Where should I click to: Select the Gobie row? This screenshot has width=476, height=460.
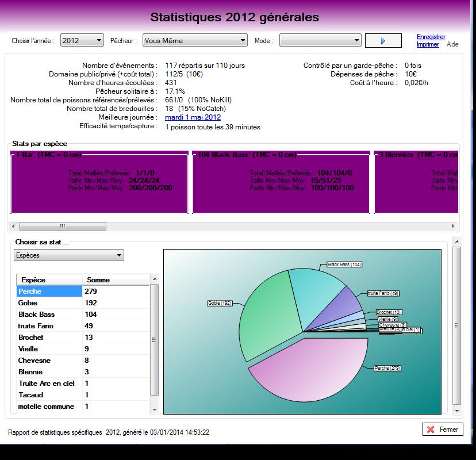83,302
